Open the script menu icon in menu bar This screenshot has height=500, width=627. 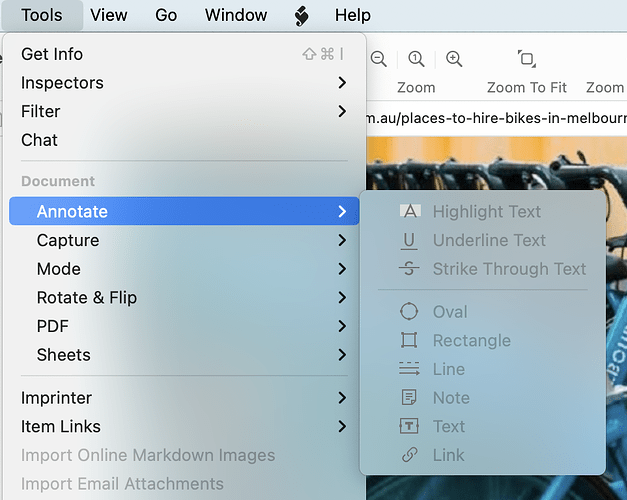(x=302, y=15)
